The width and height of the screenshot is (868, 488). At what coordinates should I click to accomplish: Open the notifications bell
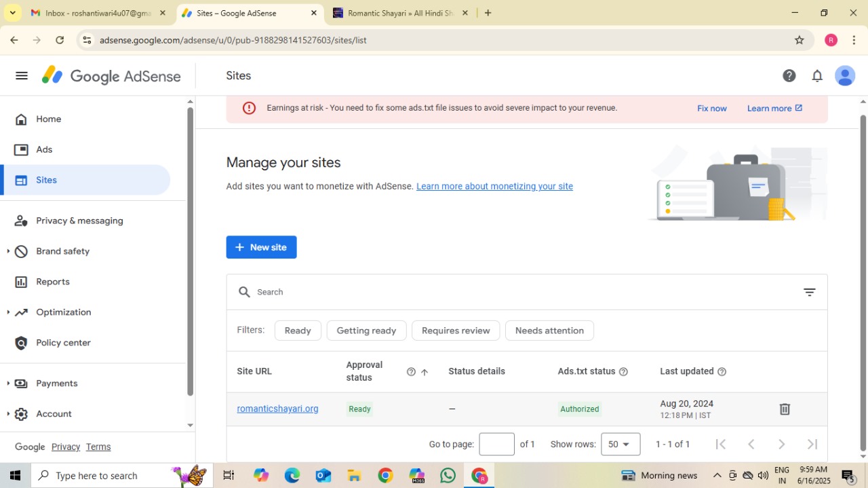(x=817, y=76)
